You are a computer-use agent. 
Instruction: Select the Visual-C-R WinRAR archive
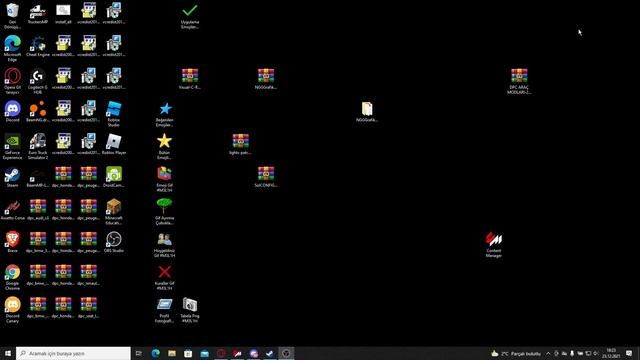190,79
